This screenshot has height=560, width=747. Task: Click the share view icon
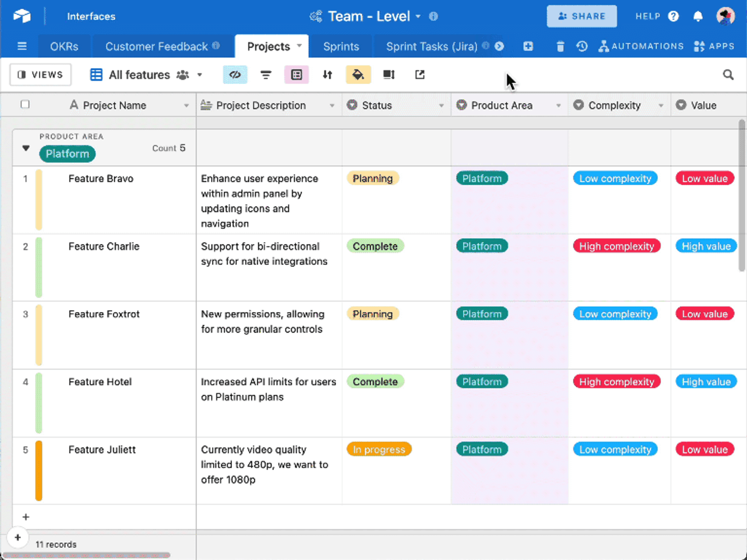[420, 75]
